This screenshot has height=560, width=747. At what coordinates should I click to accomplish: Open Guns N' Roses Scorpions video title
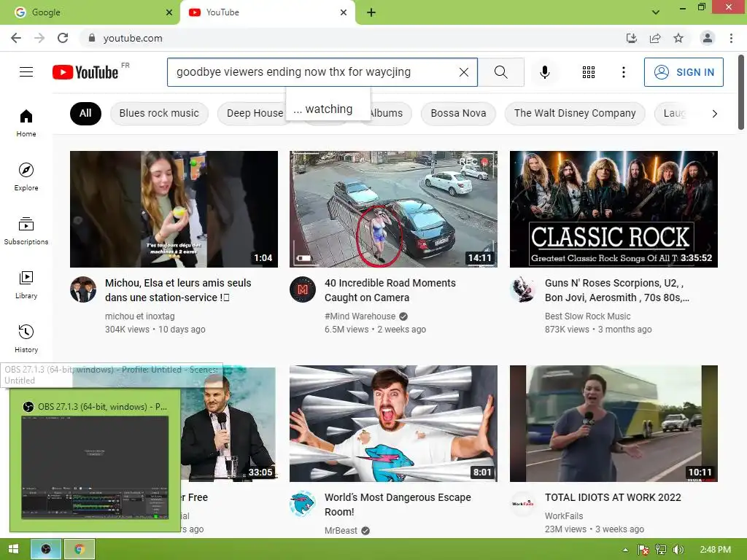tap(617, 290)
